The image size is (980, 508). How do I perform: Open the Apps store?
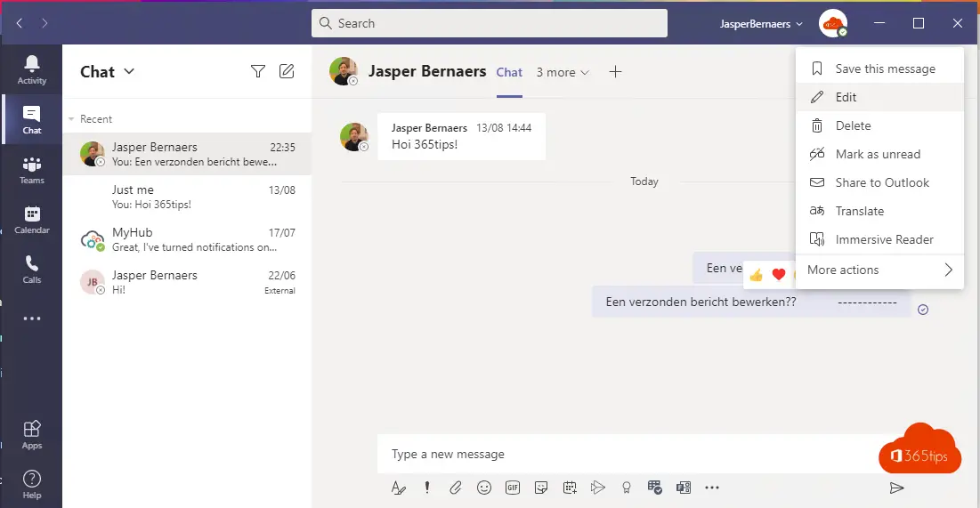[32, 435]
